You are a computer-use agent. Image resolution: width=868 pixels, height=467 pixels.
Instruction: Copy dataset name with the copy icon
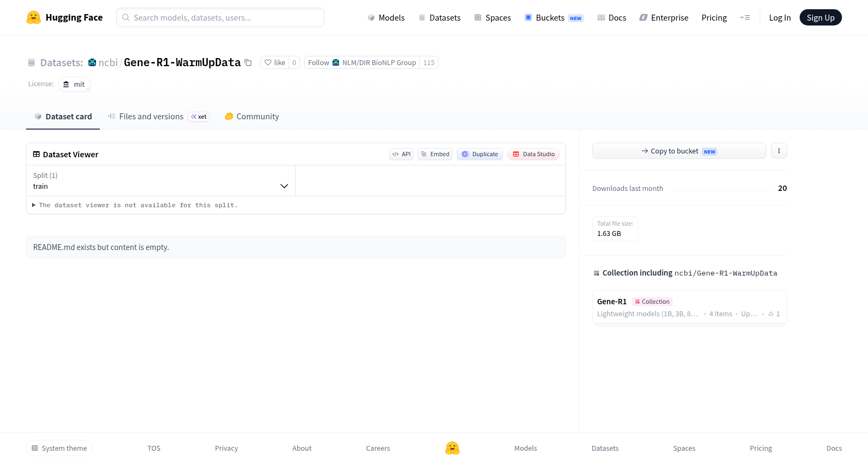tap(248, 62)
